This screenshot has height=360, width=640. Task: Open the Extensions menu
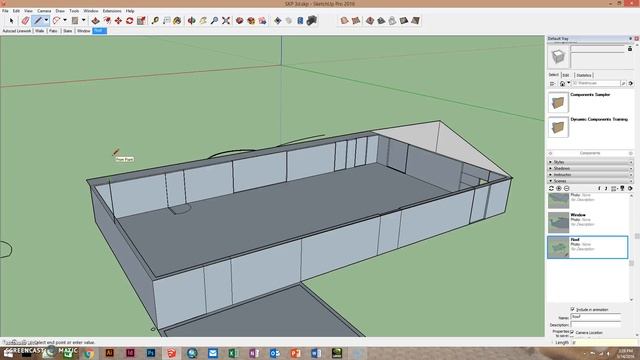[x=112, y=11]
